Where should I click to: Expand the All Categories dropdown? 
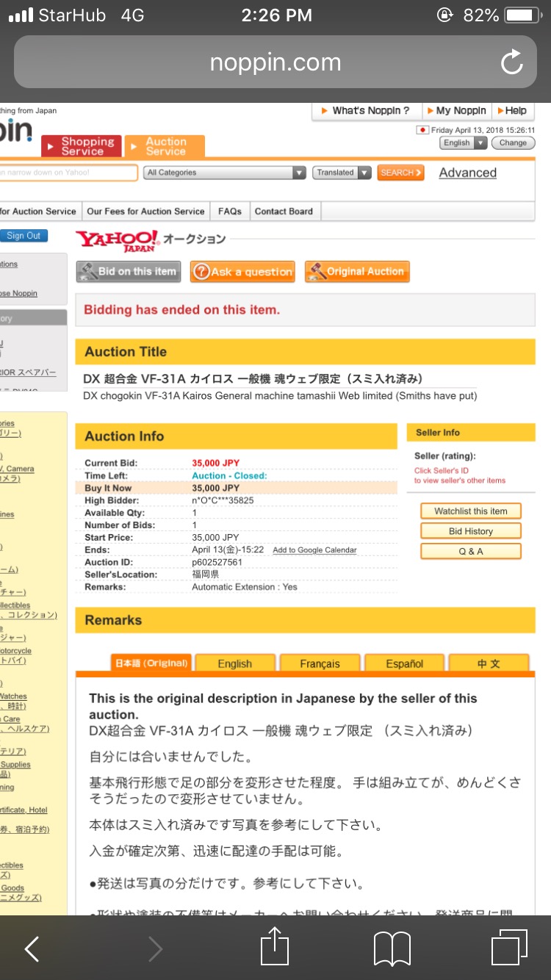[x=225, y=173]
